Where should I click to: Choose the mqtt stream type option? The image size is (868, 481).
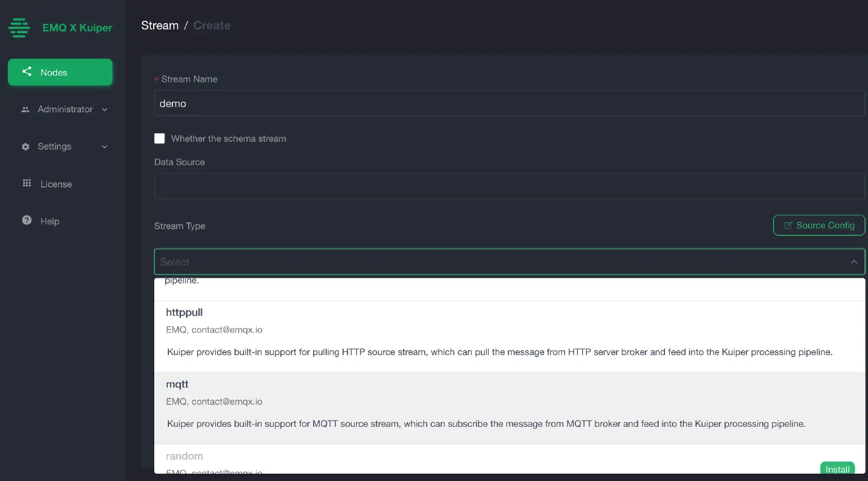point(510,408)
